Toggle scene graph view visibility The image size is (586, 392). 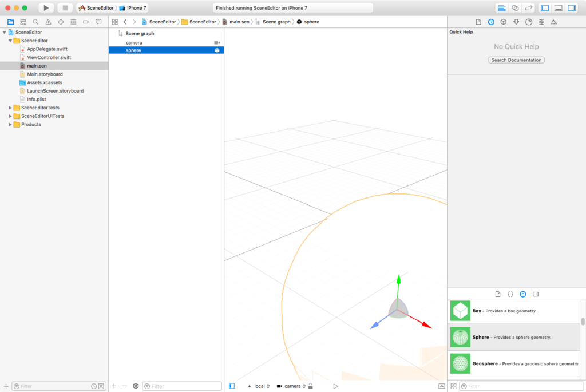click(232, 386)
